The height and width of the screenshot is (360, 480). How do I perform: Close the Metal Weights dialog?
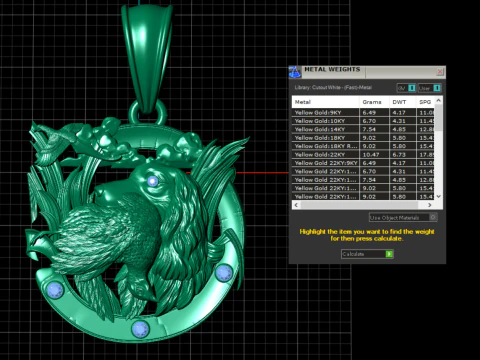click(x=440, y=71)
